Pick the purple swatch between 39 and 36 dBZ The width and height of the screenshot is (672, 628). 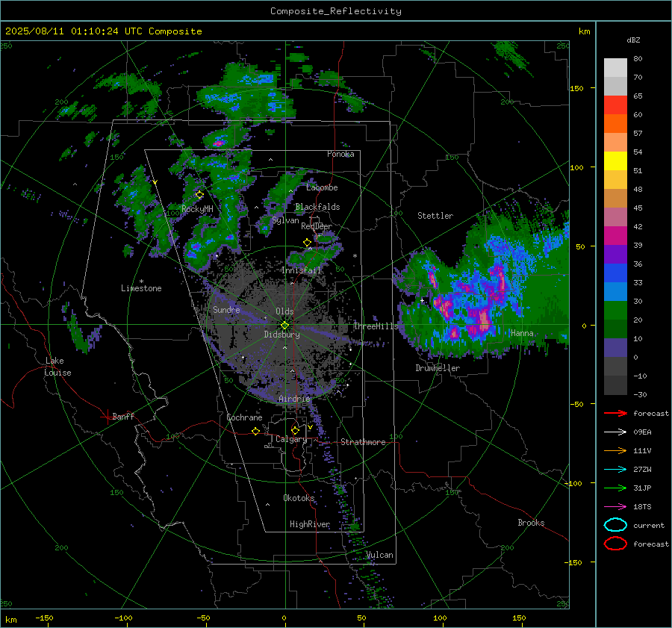(615, 255)
